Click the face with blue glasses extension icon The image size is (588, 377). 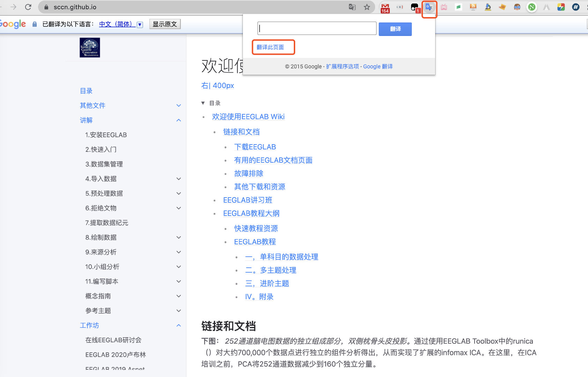point(517,7)
